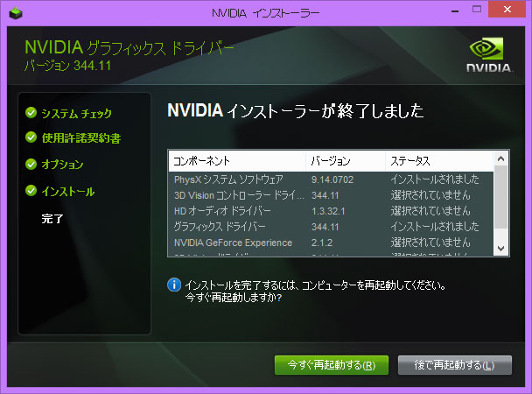Click checkmark icon beside システム チェック
Screen dimensions: 532x394
[x=31, y=113]
